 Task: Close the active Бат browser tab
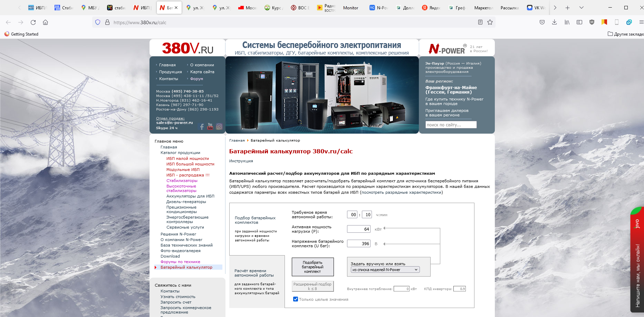176,8
